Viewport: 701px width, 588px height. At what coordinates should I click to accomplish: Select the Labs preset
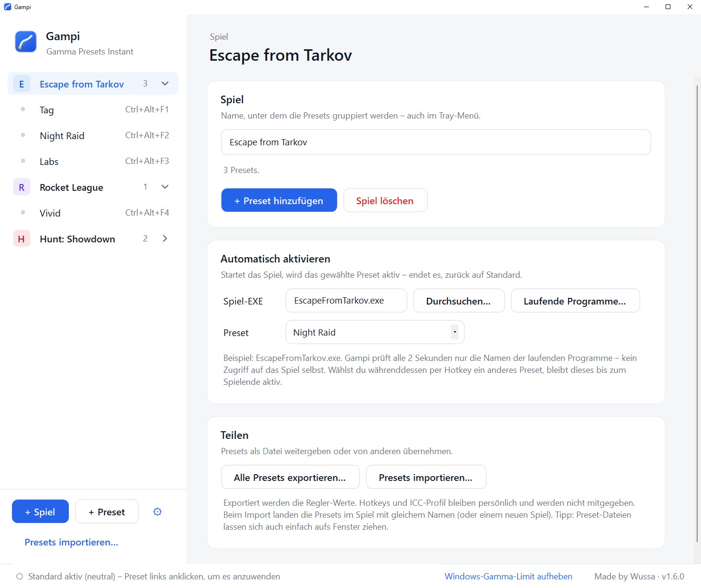pos(93,162)
